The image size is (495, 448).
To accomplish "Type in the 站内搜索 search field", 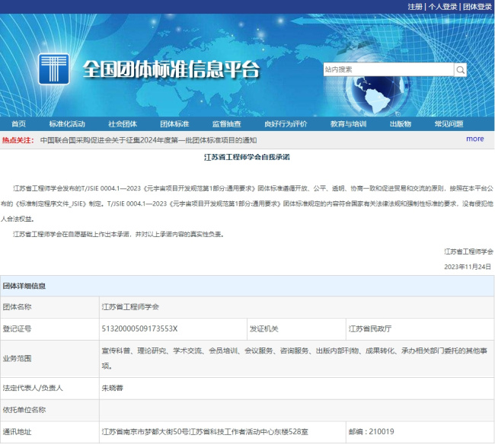I will point(388,69).
